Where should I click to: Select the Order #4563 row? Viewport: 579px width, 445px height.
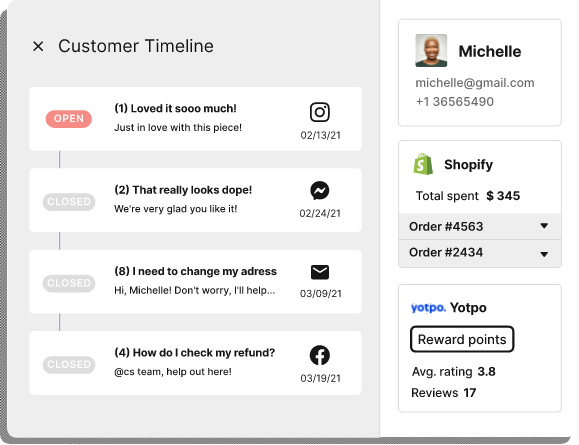[x=480, y=226]
